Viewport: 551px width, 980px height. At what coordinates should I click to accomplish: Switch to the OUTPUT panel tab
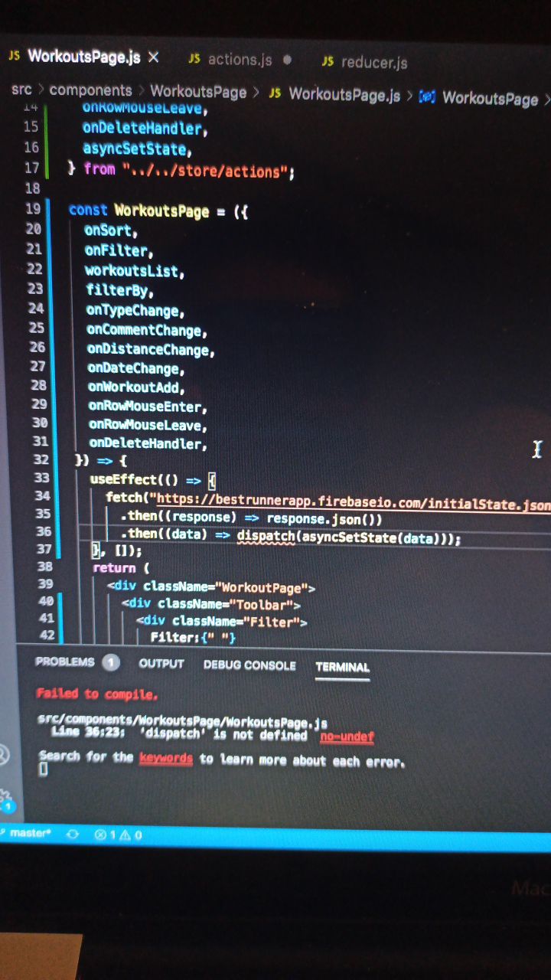tap(161, 664)
